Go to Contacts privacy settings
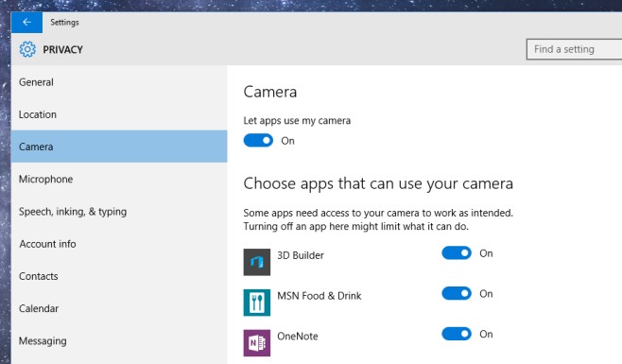 point(119,276)
